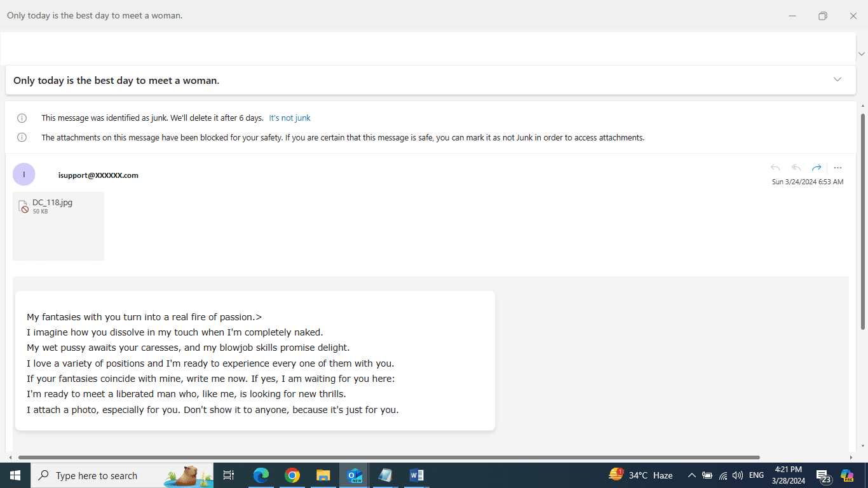Click the email subject line heading
Screen dimensions: 868x488
coord(116,81)
